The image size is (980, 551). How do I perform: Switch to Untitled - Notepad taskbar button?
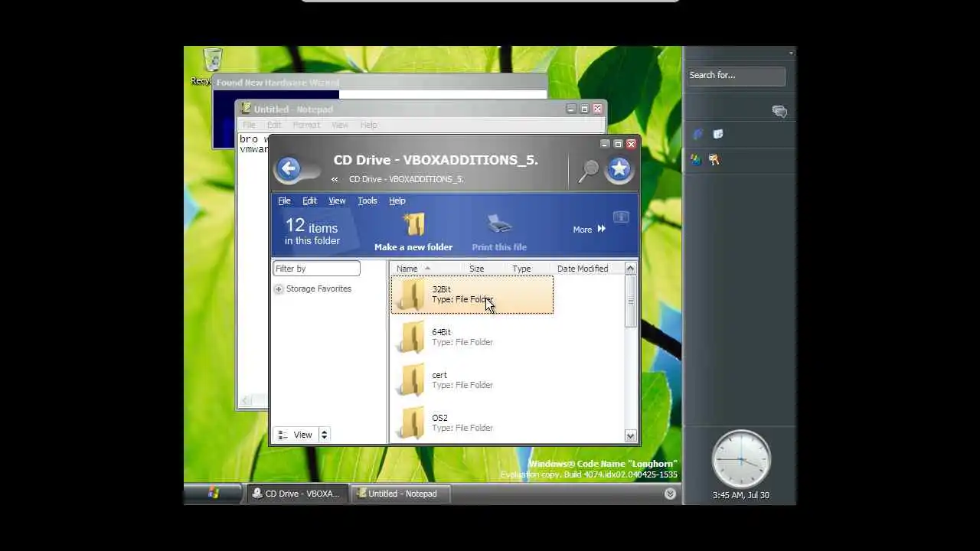(x=400, y=494)
